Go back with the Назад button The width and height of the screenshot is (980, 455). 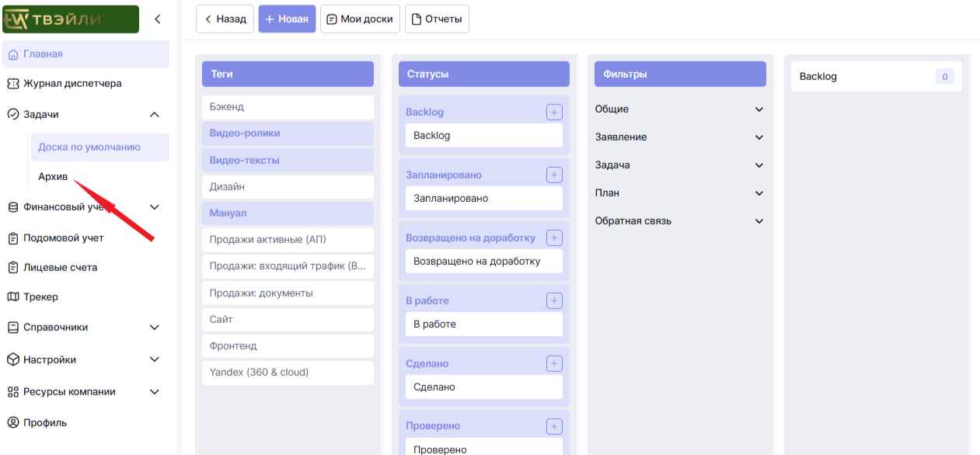(x=225, y=19)
